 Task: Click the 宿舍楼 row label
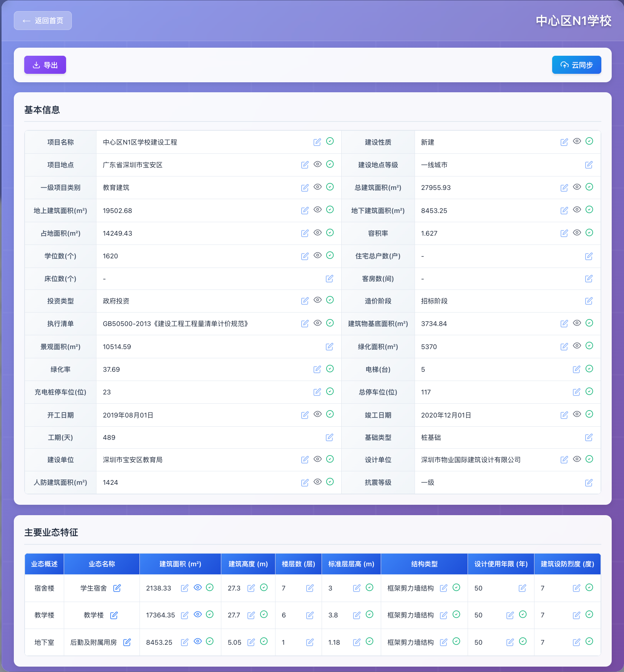44,588
